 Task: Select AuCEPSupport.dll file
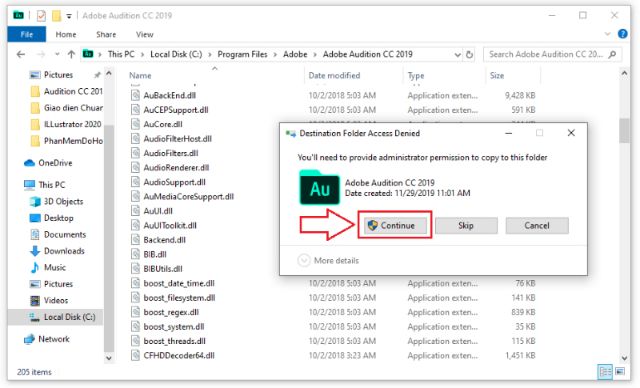176,110
